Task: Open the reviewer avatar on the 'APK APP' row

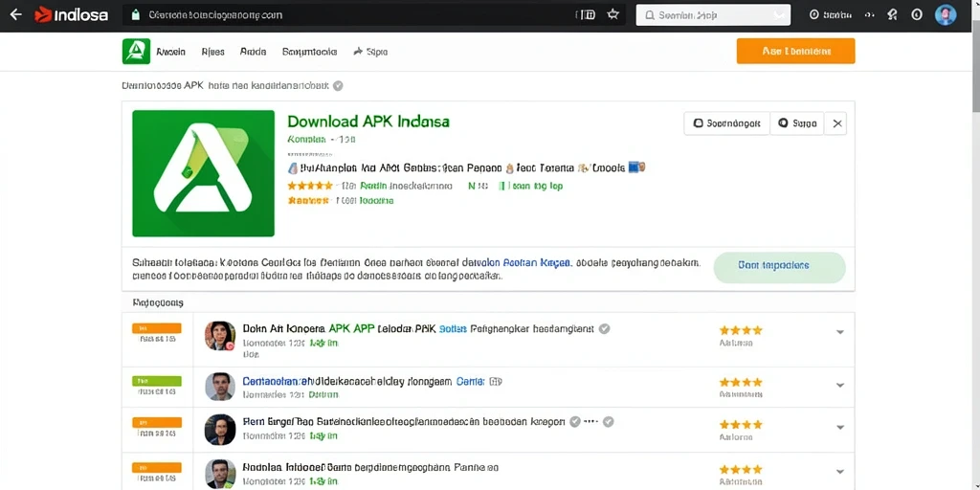Action: tap(220, 336)
